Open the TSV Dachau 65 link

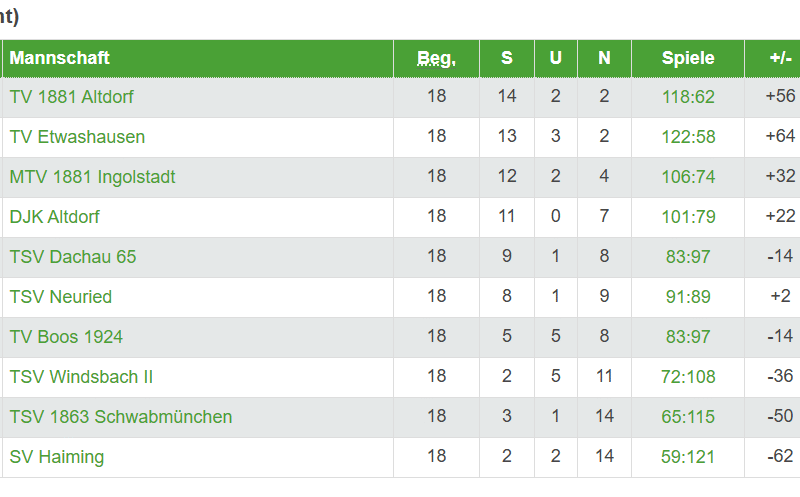coord(73,257)
